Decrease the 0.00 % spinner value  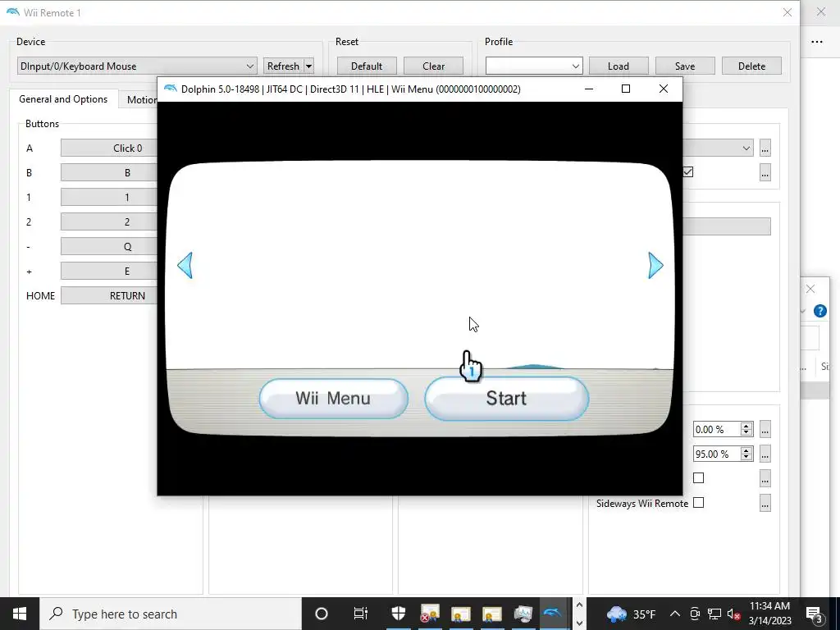746,432
